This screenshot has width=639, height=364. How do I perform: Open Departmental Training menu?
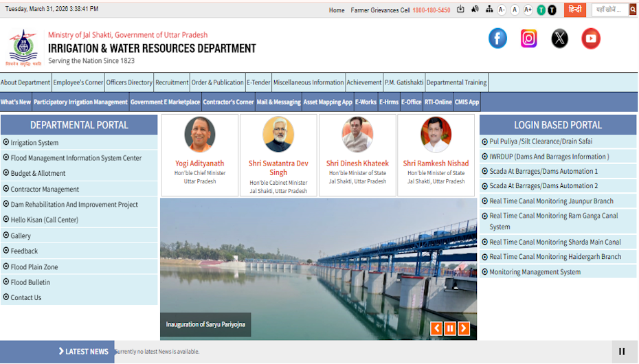pyautogui.click(x=456, y=82)
